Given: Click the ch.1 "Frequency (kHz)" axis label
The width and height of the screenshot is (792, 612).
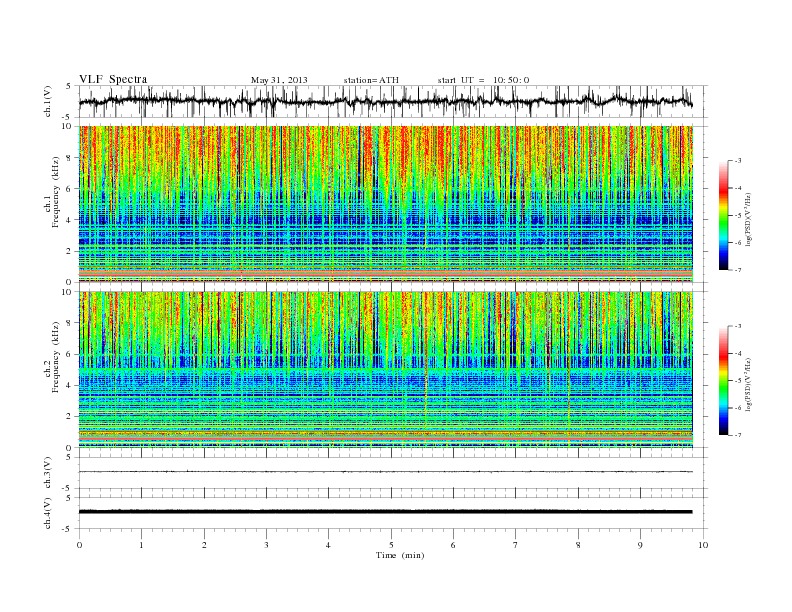Looking at the screenshot, I should pos(56,192).
